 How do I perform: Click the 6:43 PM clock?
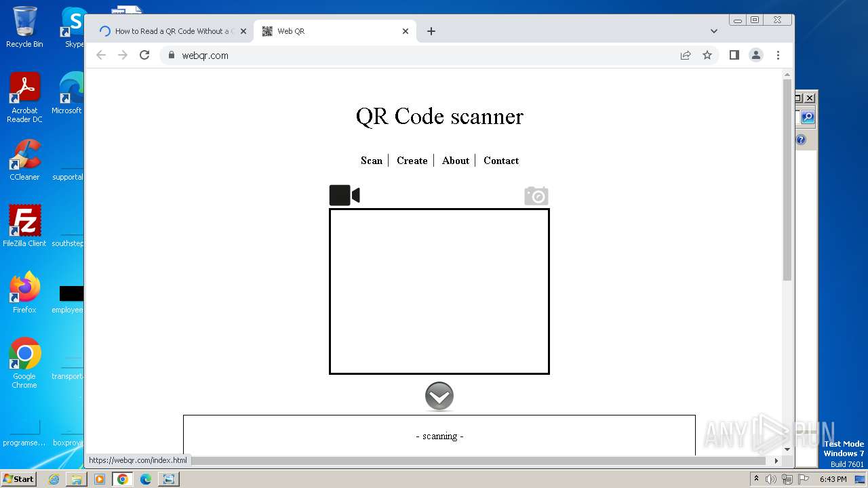click(x=833, y=479)
